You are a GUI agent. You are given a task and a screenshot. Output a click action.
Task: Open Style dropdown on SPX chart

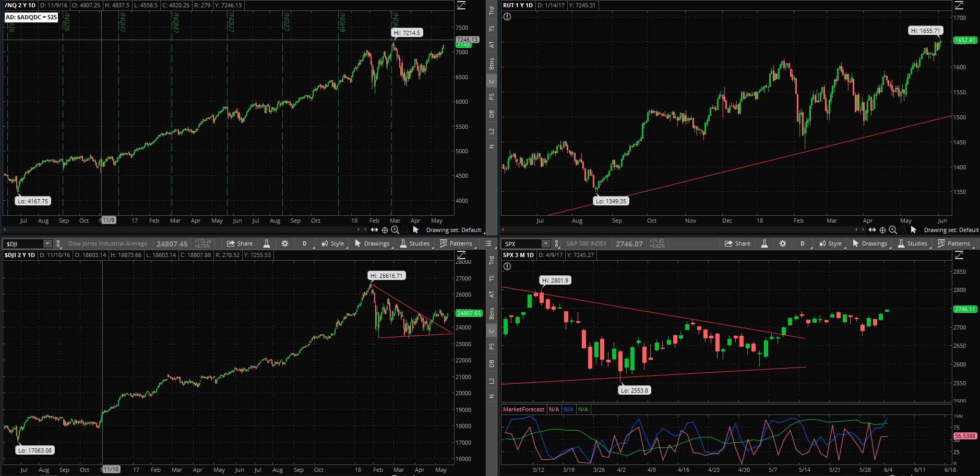click(x=831, y=243)
